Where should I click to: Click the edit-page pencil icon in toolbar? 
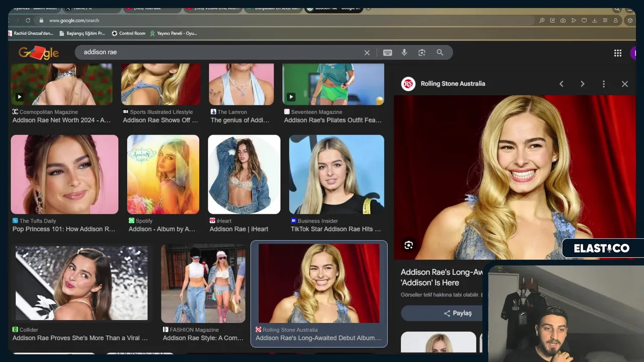tap(552, 21)
